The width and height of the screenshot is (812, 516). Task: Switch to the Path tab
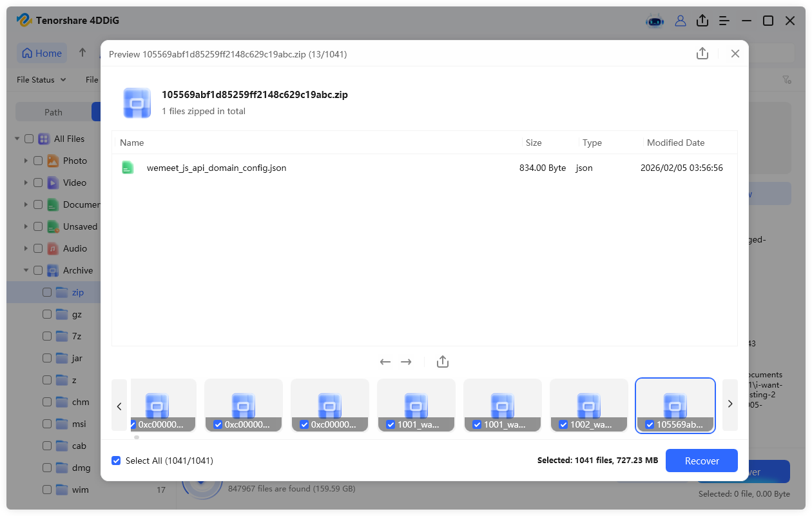[53, 112]
